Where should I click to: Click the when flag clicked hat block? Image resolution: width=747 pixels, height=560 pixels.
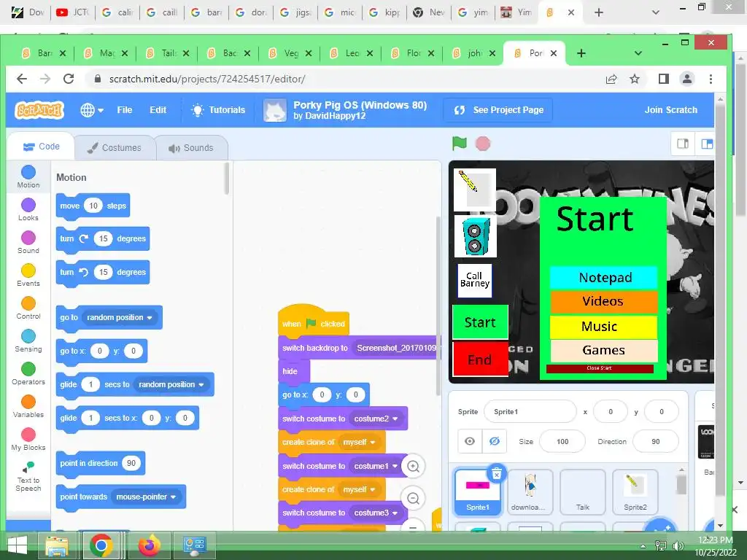tap(314, 322)
